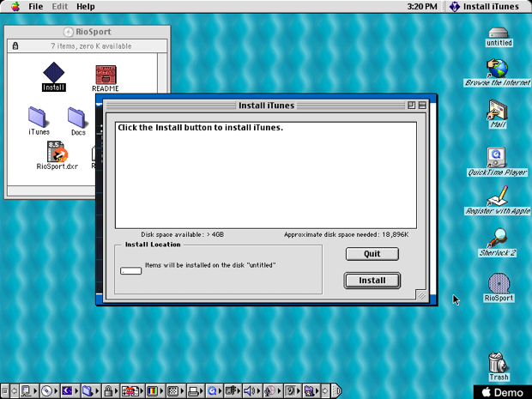Screen dimensions: 532x399
Task: Click the monitor color depth icon in Control Strip
Action: point(152,391)
